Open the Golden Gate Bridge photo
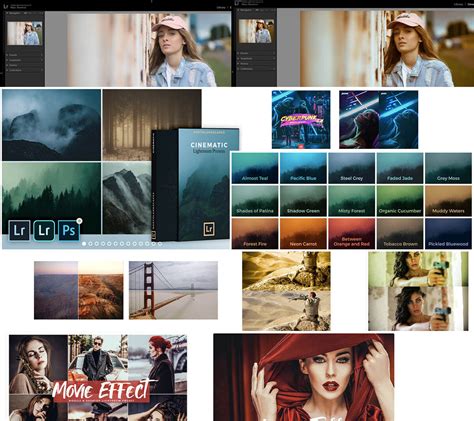 tap(173, 290)
